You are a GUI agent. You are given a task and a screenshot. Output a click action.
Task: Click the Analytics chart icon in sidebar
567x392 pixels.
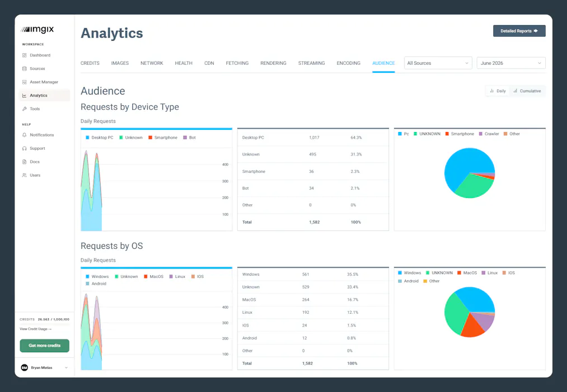point(24,96)
